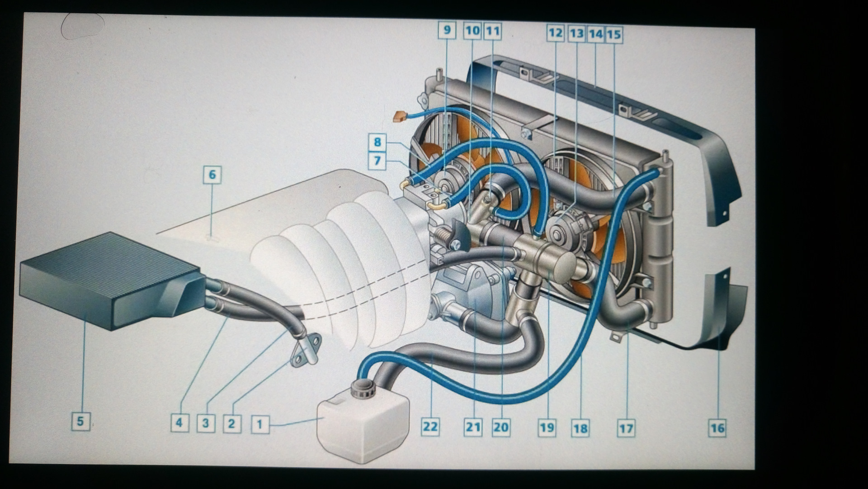Select callout label 12
This screenshot has width=868, height=489.
coord(555,33)
